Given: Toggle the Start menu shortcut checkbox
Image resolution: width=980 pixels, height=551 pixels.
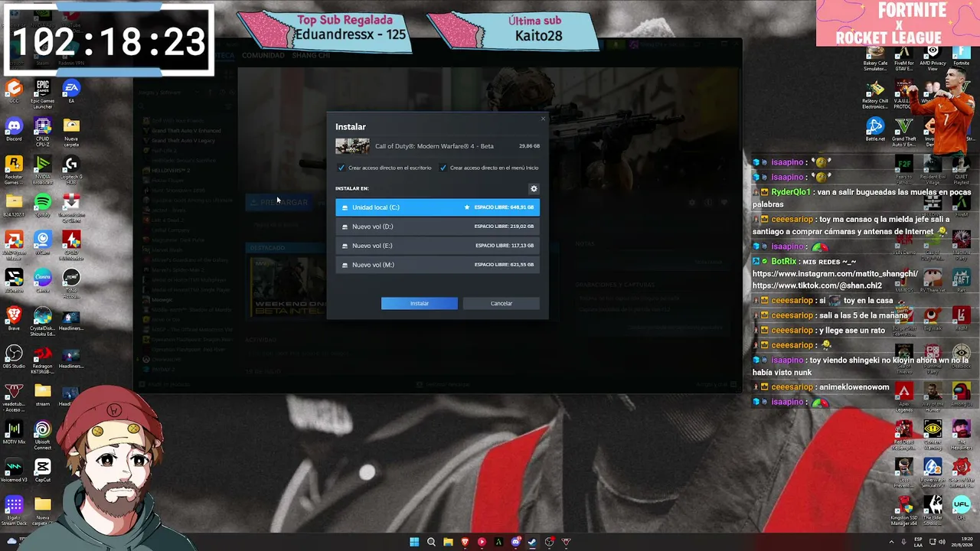Looking at the screenshot, I should (443, 168).
